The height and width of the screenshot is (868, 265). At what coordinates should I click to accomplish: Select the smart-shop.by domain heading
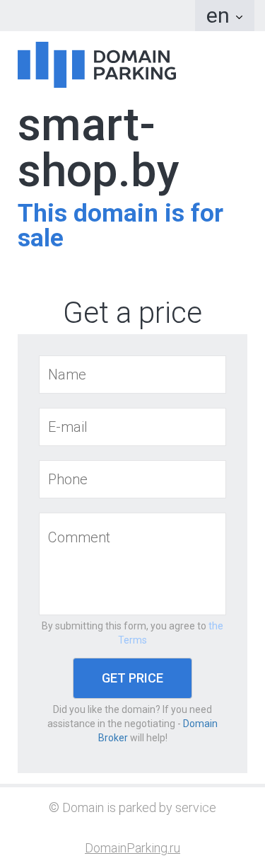98,149
